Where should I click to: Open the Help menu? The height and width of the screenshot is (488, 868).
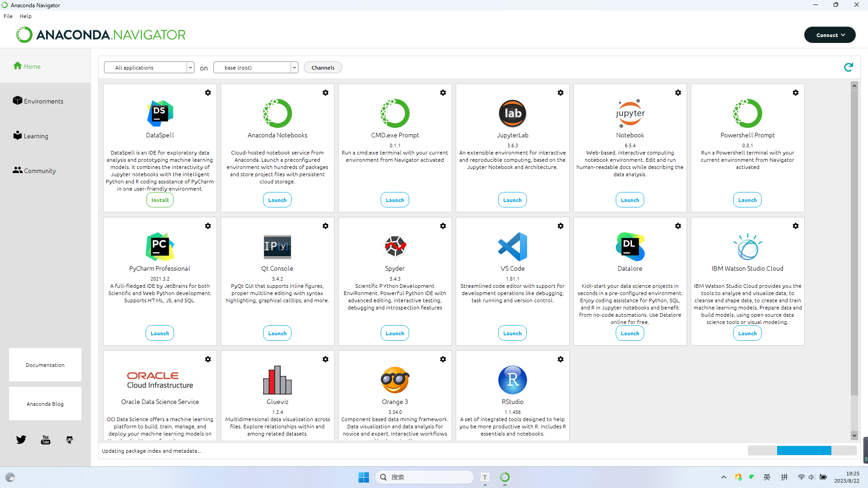click(26, 16)
